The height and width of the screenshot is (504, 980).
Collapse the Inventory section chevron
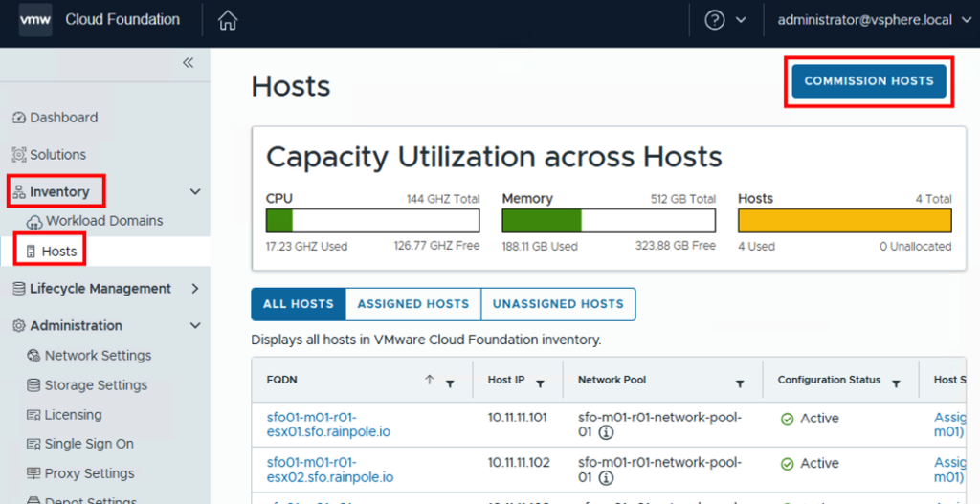pyautogui.click(x=195, y=191)
